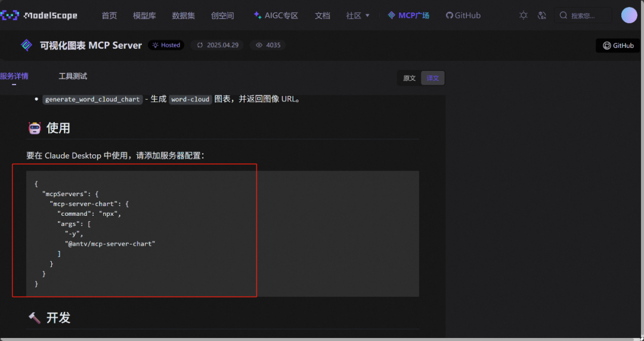The width and height of the screenshot is (644, 341).
Task: Click the 可视化图表 MCP Server title
Action: [x=91, y=45]
